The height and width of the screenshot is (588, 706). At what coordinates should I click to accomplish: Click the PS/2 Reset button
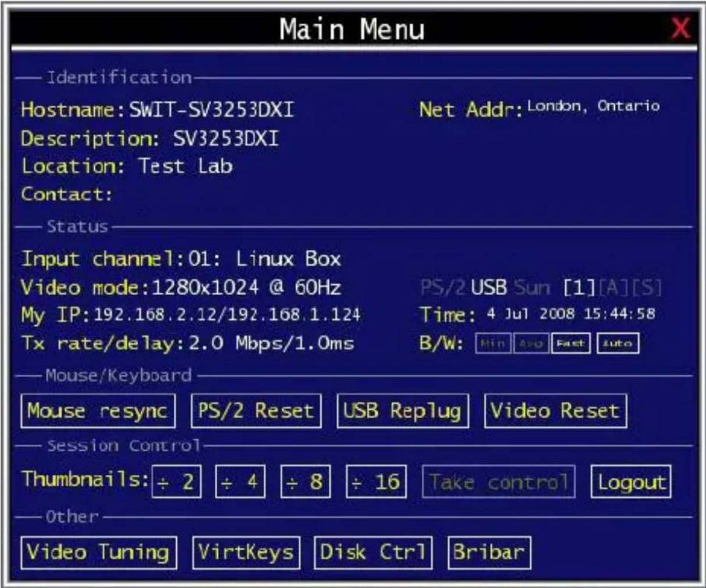(256, 411)
